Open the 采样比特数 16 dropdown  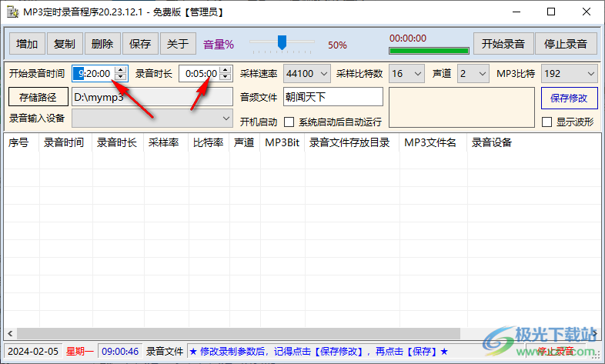pos(406,74)
